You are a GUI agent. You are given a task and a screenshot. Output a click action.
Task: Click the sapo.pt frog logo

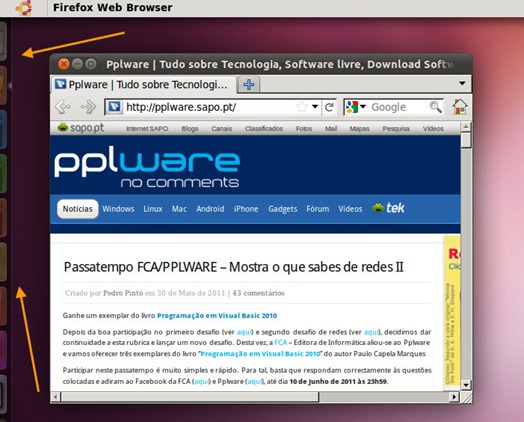point(81,128)
